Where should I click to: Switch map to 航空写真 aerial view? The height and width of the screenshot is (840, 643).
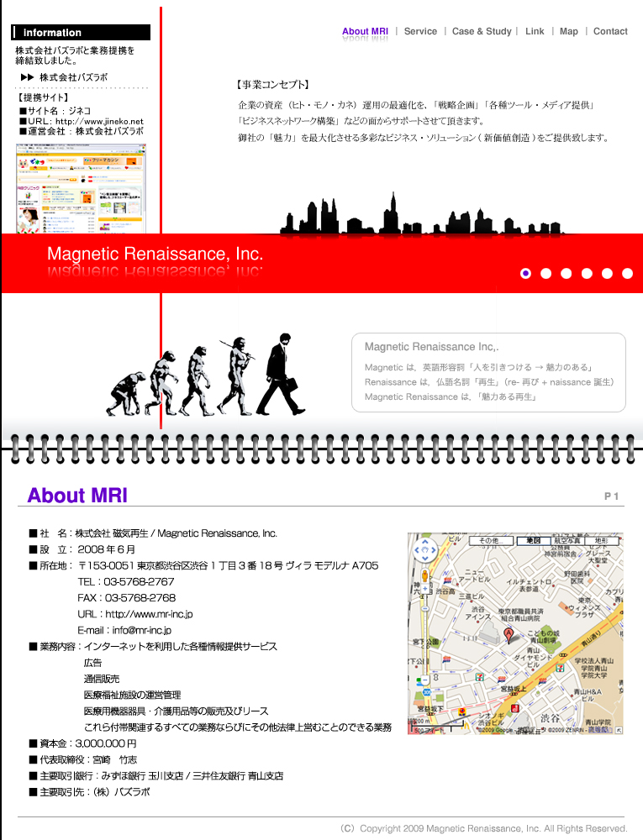coord(567,541)
